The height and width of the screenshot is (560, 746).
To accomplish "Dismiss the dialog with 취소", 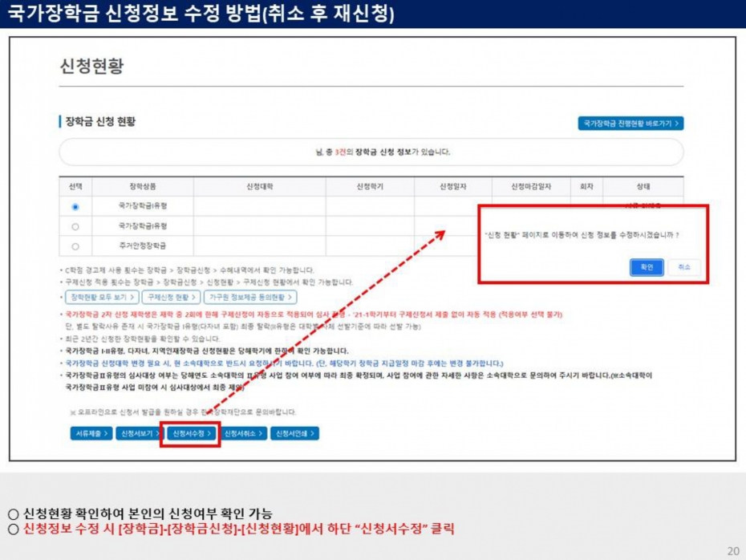I will coord(684,267).
